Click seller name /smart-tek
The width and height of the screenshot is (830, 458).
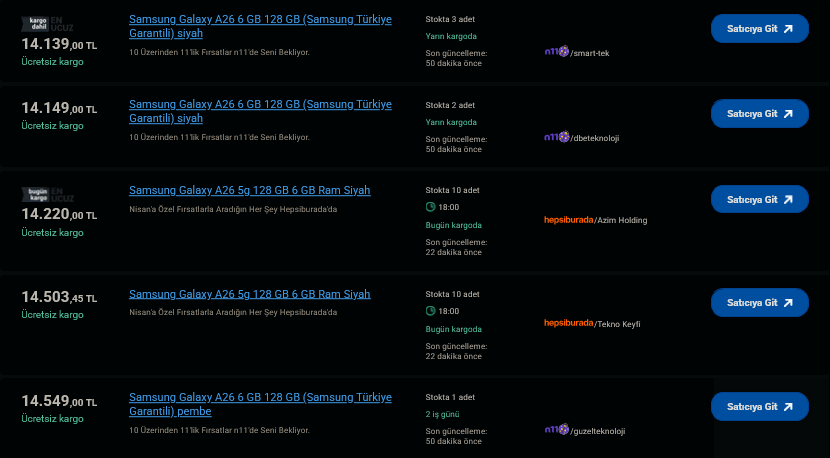pyautogui.click(x=590, y=53)
